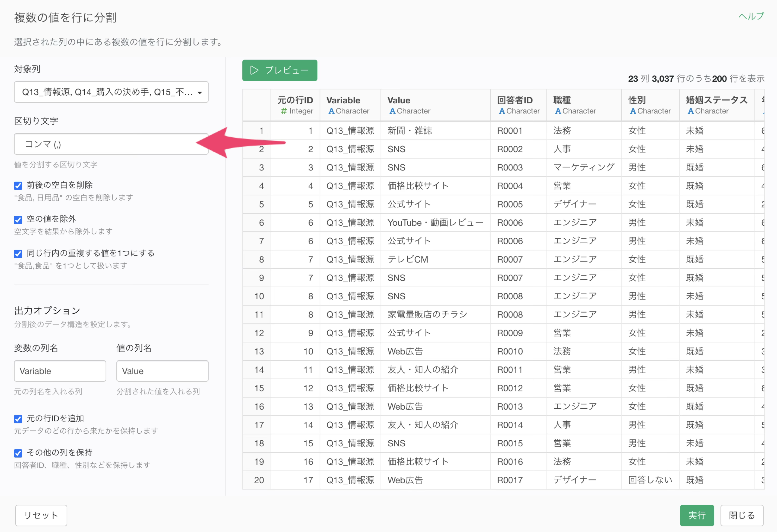Toggle 前後の空白を削除 checkbox

pos(18,186)
